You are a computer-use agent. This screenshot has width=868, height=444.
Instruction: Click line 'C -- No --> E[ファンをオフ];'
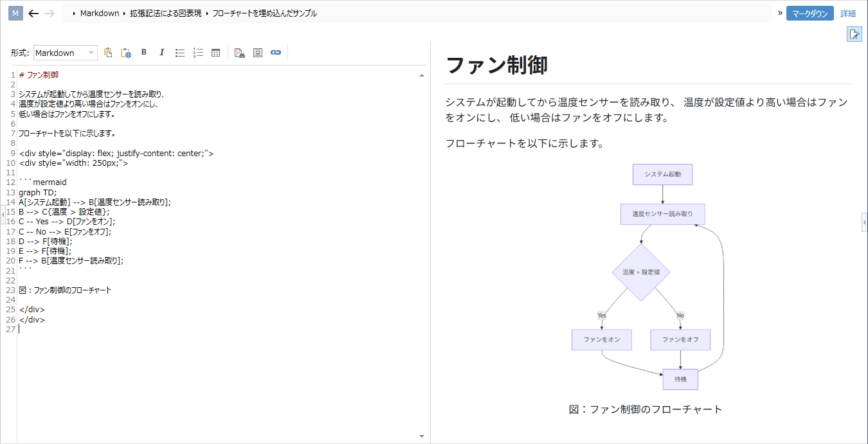click(65, 231)
